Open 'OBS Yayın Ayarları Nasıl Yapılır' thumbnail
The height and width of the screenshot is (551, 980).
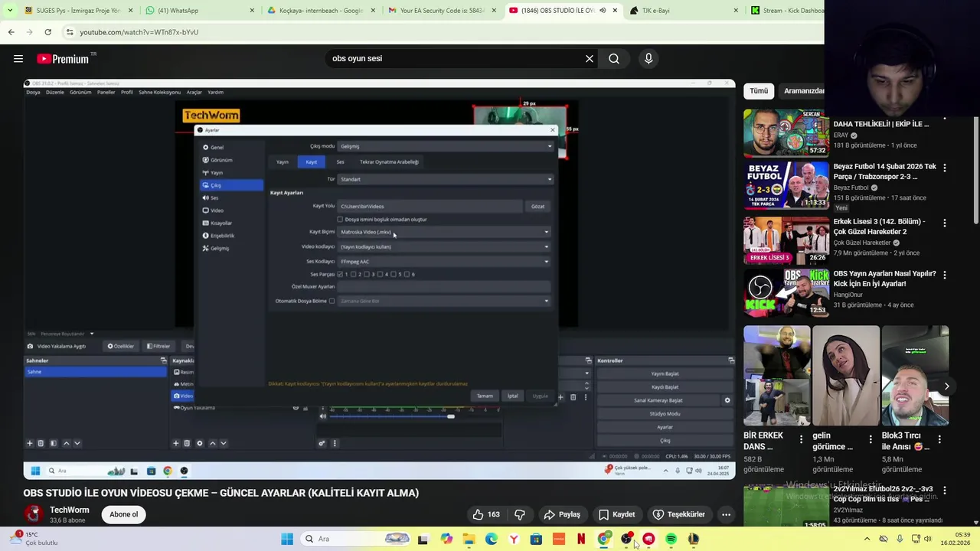[x=786, y=293]
